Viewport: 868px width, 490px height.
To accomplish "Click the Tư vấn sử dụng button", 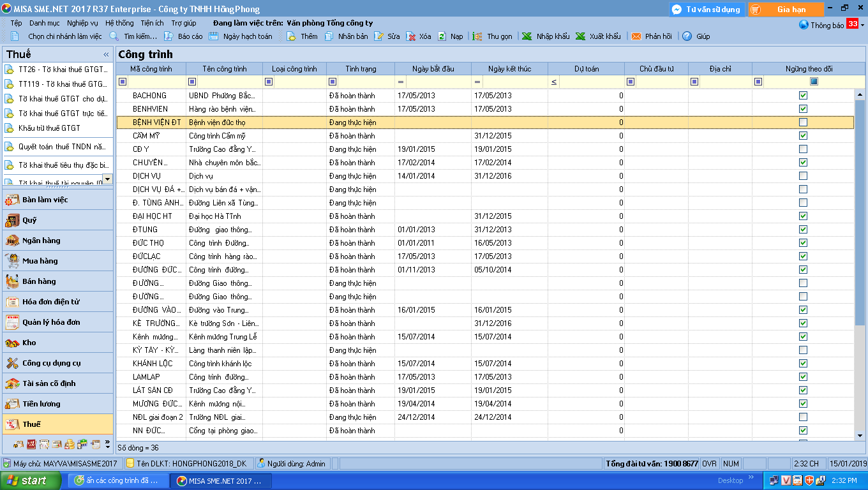I will tap(707, 10).
